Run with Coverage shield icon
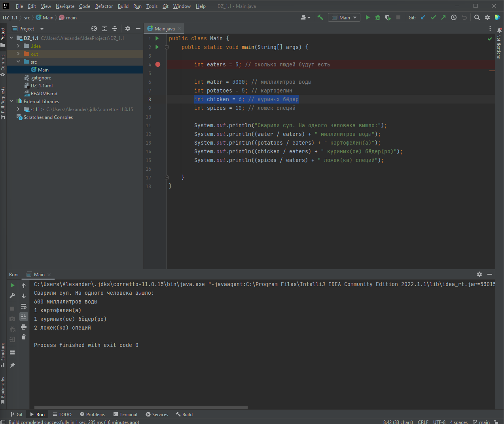The width and height of the screenshot is (504, 424). point(388,17)
